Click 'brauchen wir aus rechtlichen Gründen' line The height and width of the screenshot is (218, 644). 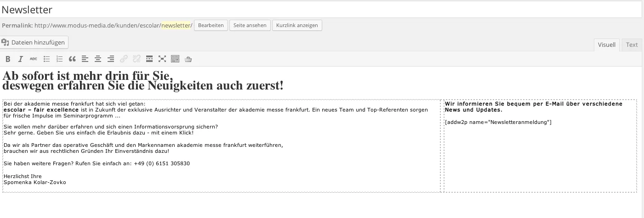point(86,151)
